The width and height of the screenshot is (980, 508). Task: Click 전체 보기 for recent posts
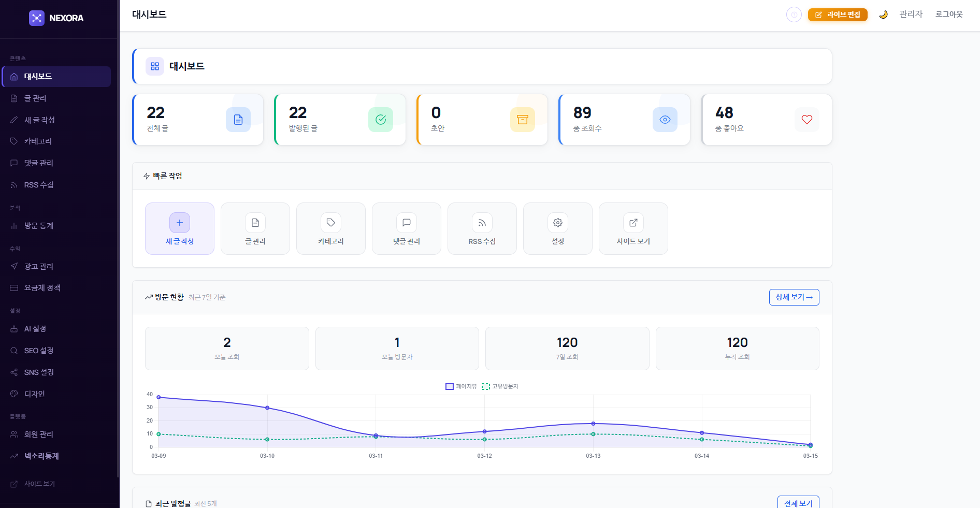[x=798, y=503]
